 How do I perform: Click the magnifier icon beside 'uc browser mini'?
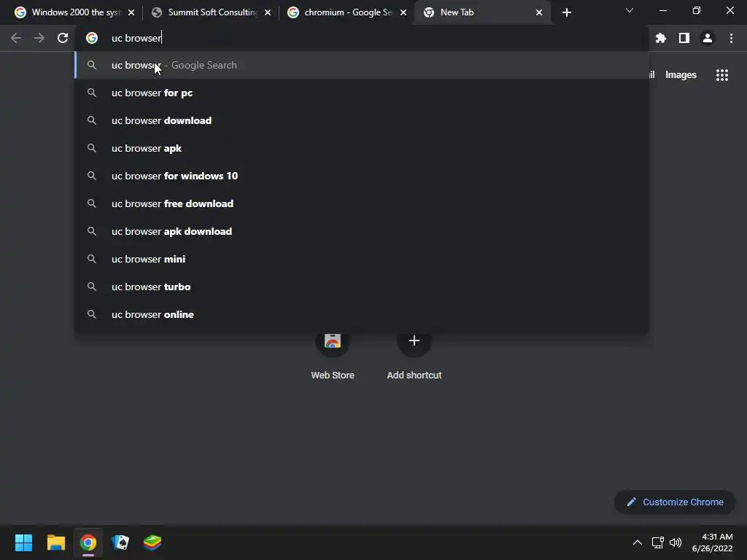click(x=91, y=259)
